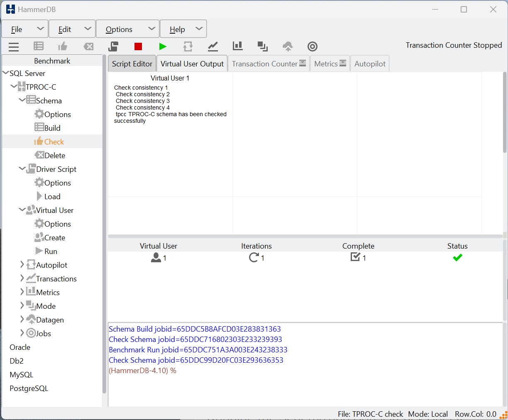The height and width of the screenshot is (420, 508).
Task: Click the delete schema toolbar icon
Action: point(88,46)
